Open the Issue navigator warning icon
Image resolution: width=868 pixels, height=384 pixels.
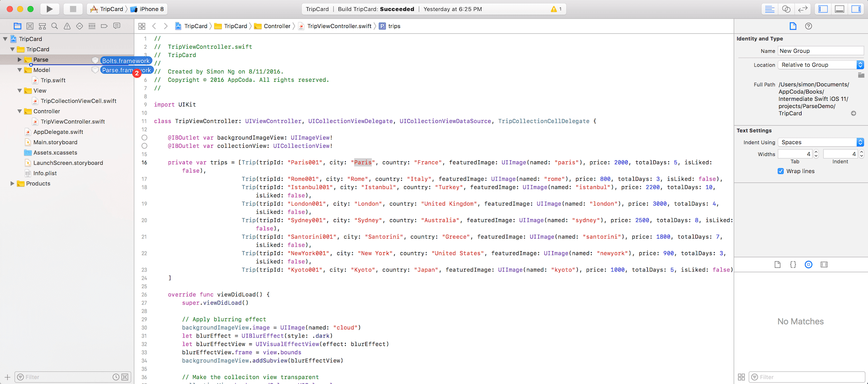pyautogui.click(x=67, y=26)
